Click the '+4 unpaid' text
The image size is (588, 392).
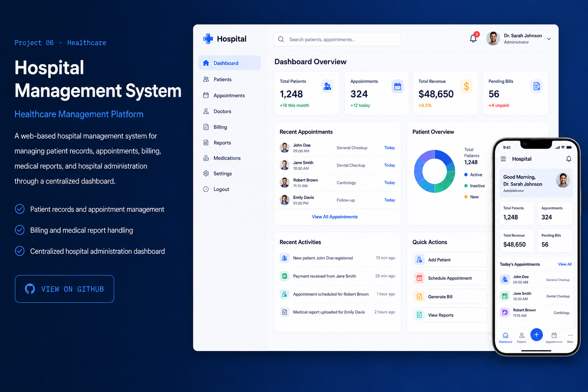(x=498, y=105)
